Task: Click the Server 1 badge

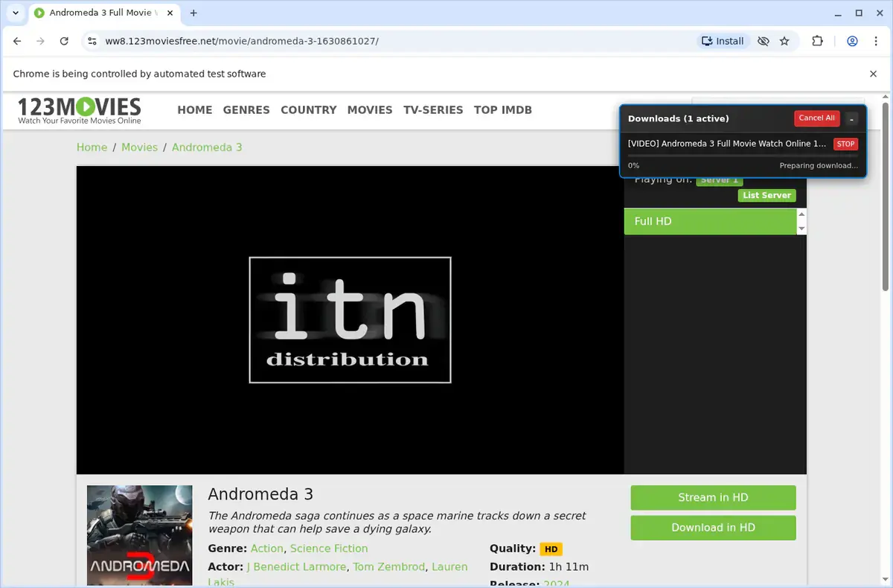Action: point(720,180)
